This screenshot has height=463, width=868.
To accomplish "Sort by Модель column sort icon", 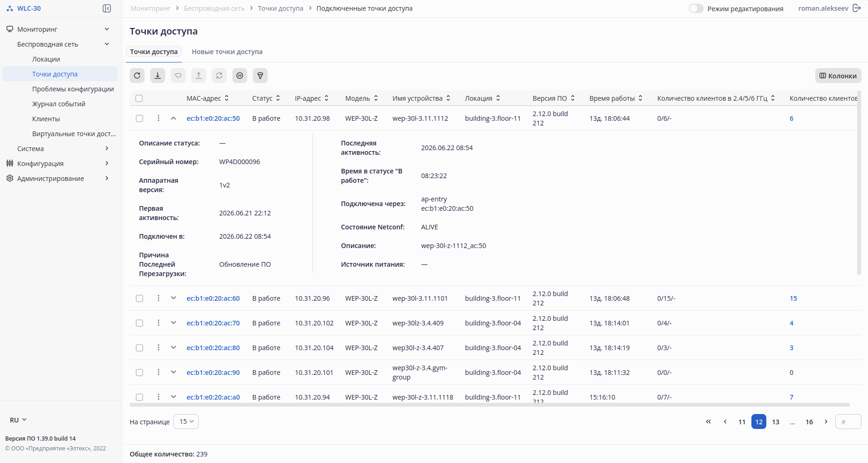I will pyautogui.click(x=376, y=98).
